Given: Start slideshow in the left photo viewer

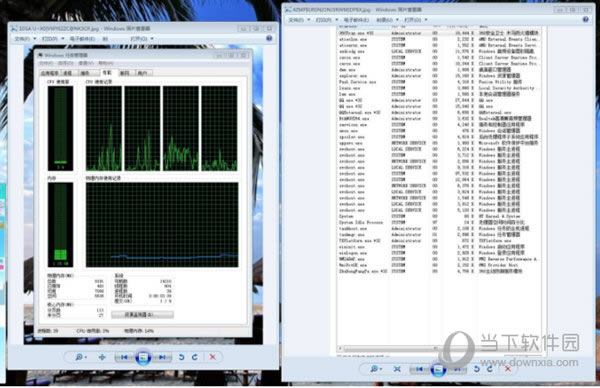Looking at the screenshot, I should [x=143, y=357].
